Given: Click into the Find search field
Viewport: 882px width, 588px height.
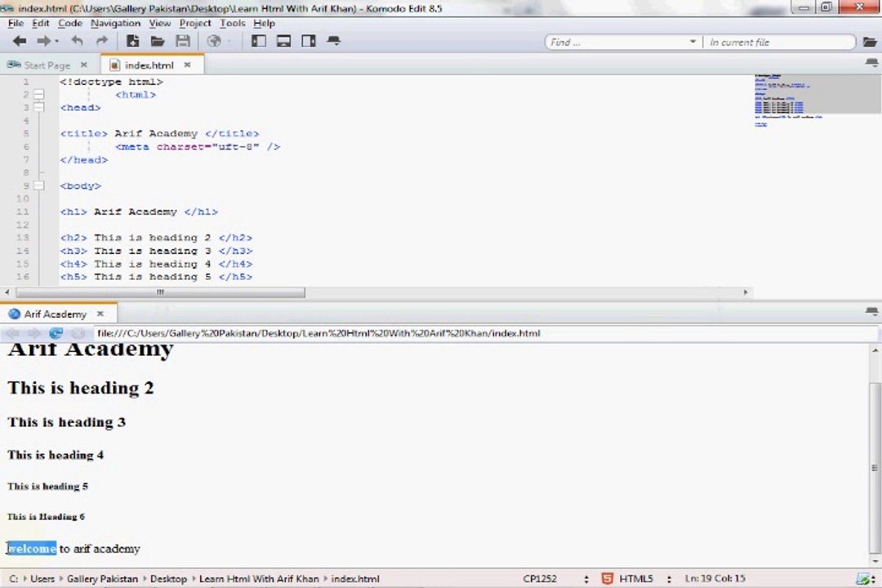Looking at the screenshot, I should 616,42.
